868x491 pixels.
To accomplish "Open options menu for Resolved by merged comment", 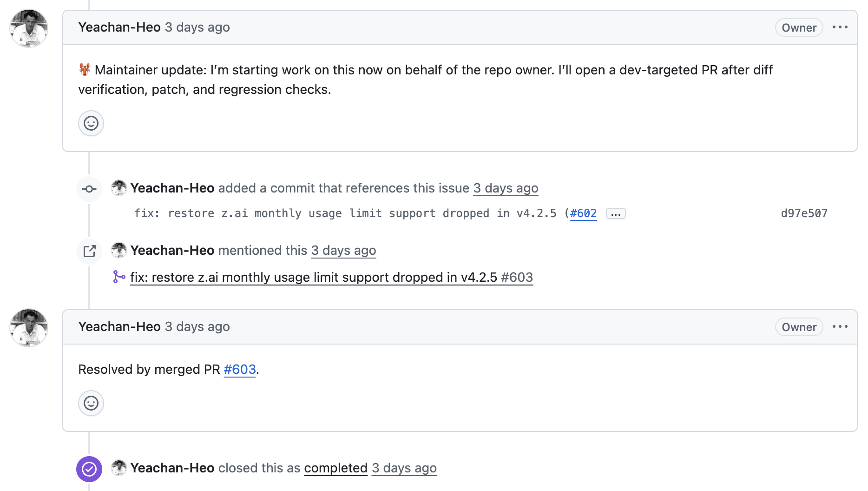I will (840, 327).
